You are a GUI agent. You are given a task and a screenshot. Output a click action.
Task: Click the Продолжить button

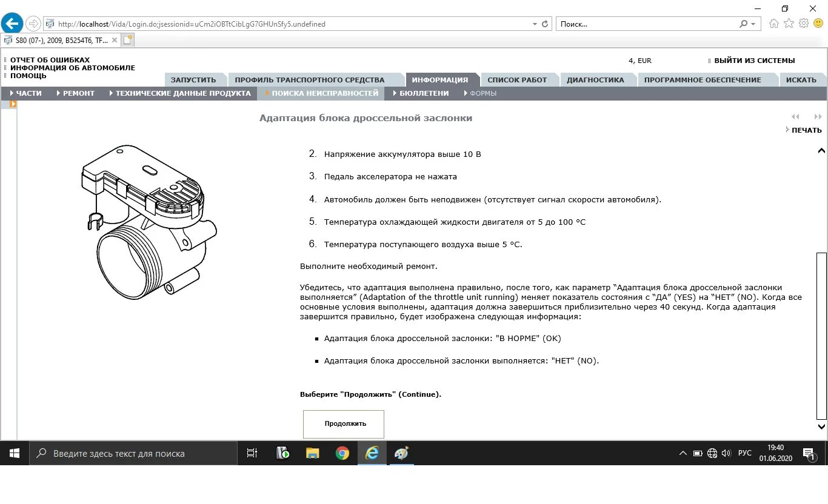(x=344, y=424)
